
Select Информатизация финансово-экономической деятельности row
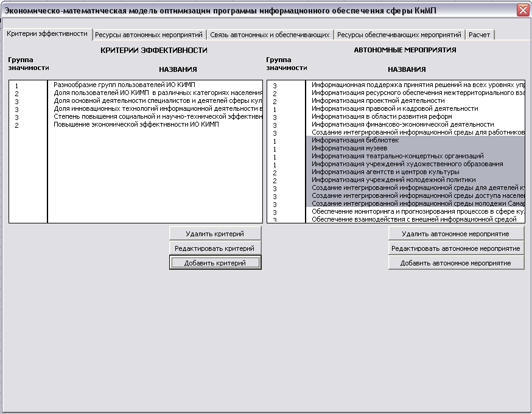tap(415, 125)
